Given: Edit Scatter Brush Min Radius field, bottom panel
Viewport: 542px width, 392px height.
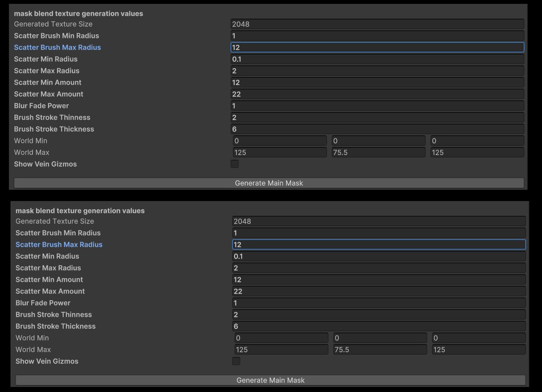Looking at the screenshot, I should point(379,233).
